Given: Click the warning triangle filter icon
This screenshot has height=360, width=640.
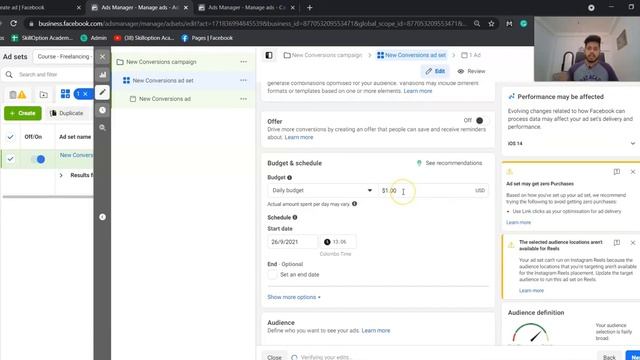Looking at the screenshot, I should (x=22, y=95).
